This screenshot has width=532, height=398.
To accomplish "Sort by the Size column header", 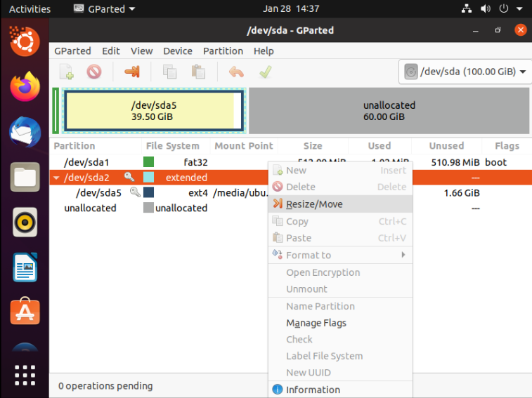I will click(x=313, y=146).
